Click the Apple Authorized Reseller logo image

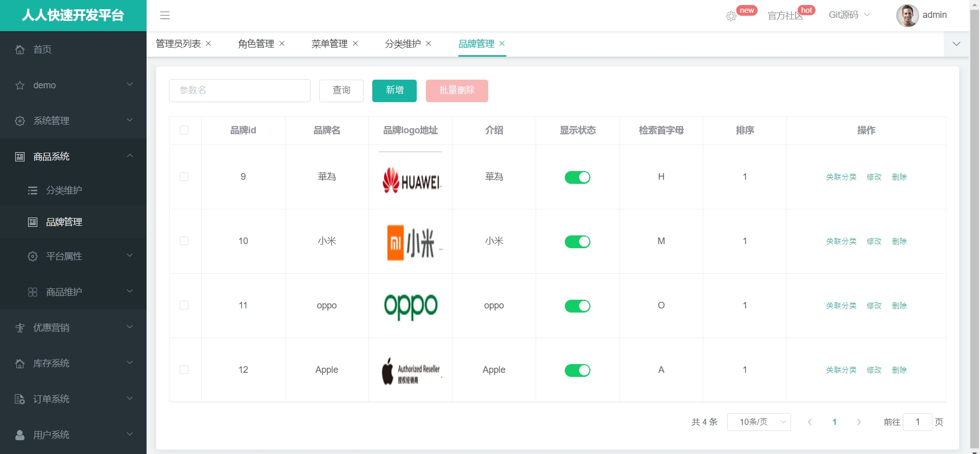(x=412, y=371)
